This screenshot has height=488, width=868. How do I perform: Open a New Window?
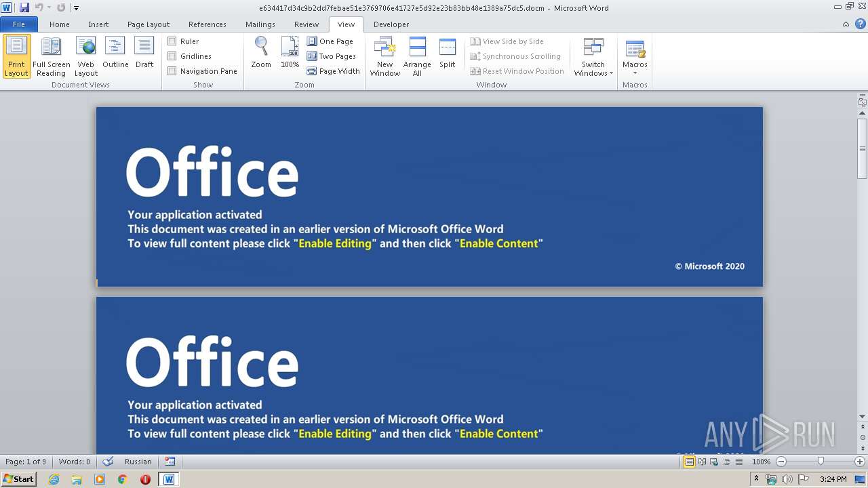pos(384,56)
